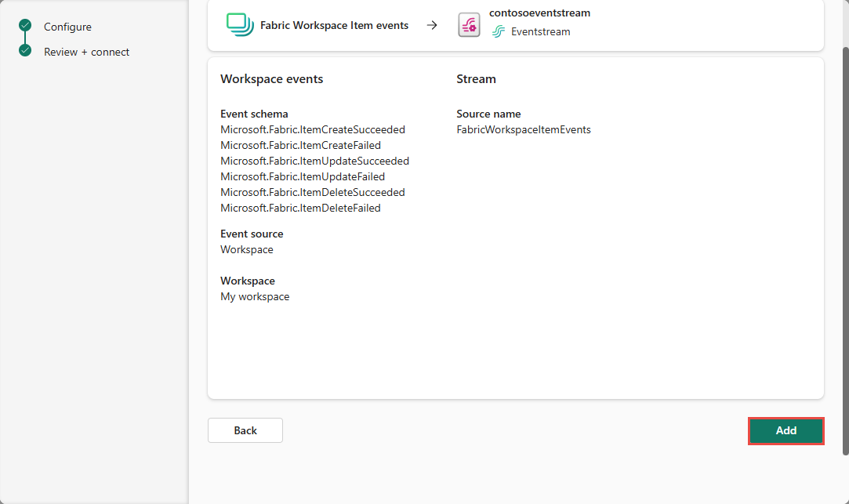The height and width of the screenshot is (504, 849).
Task: Go to the Configure step
Action: click(x=67, y=27)
